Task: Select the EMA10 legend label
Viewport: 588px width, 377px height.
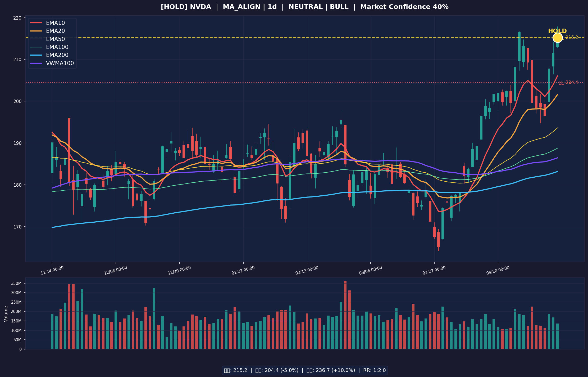Action: [x=55, y=23]
